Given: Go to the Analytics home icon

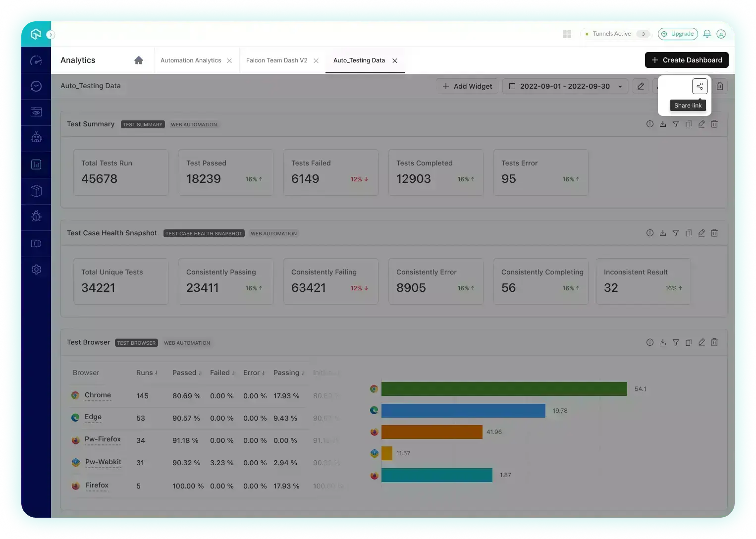Looking at the screenshot, I should click(139, 60).
